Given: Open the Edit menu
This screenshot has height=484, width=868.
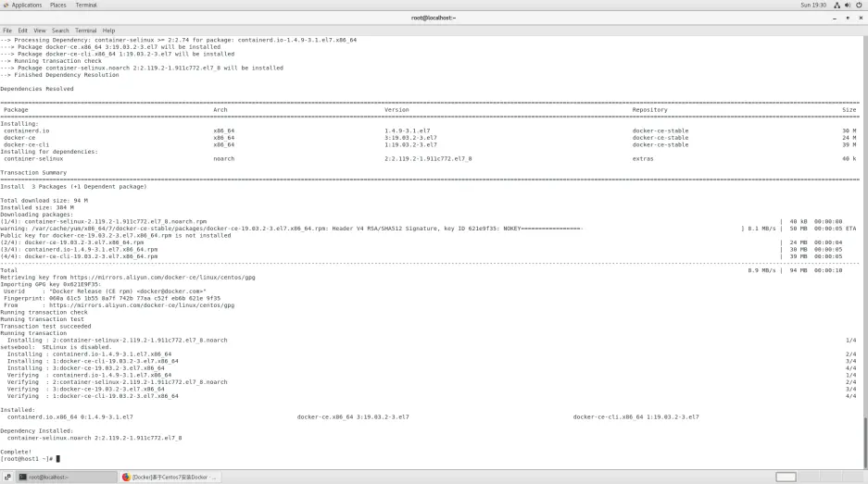Looking at the screenshot, I should coord(22,31).
